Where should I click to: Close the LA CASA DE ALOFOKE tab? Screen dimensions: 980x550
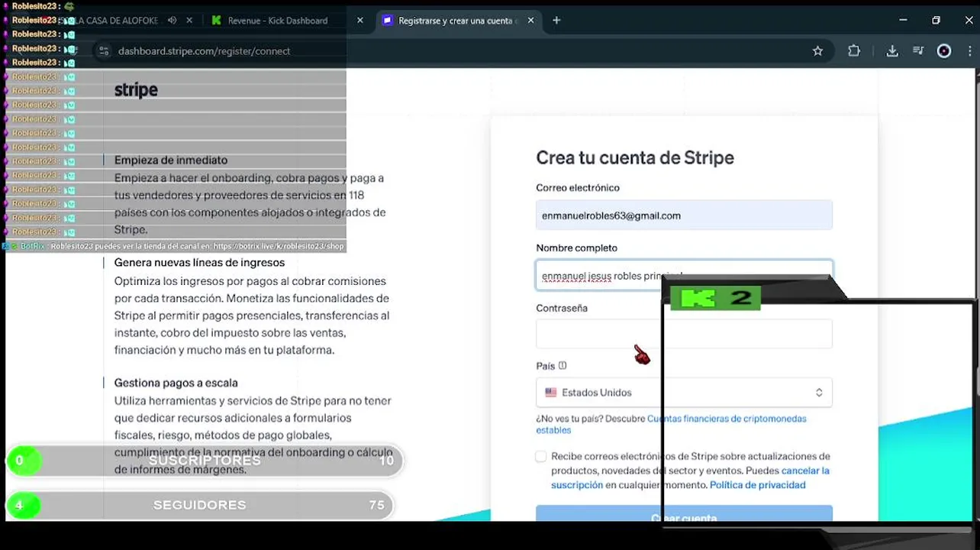coord(189,21)
